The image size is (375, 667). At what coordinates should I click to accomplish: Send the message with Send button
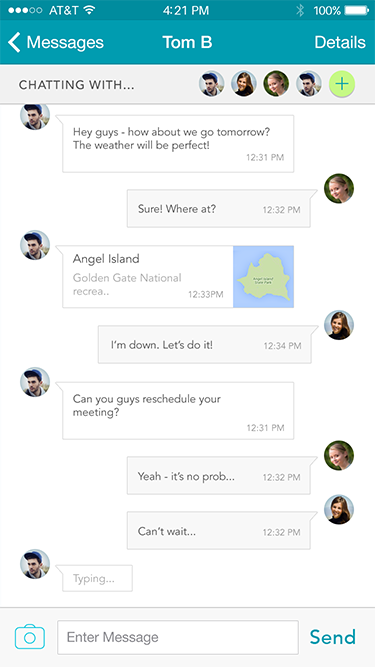[x=332, y=637]
